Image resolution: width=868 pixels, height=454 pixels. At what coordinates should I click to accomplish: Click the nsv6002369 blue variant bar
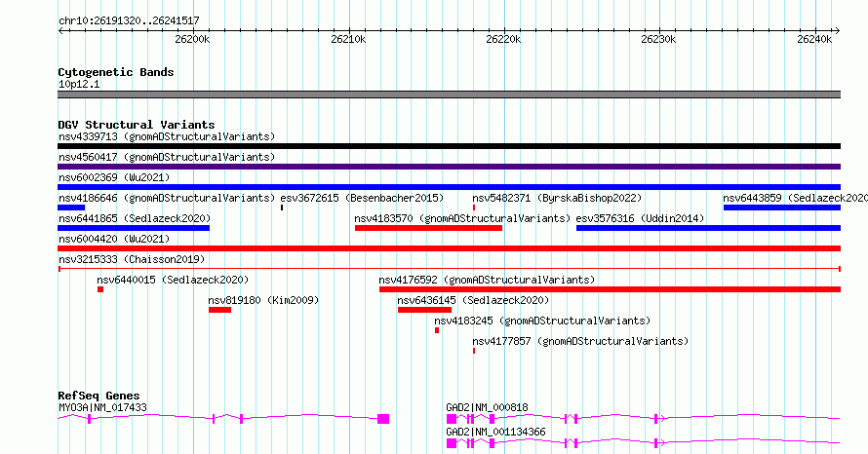point(449,187)
